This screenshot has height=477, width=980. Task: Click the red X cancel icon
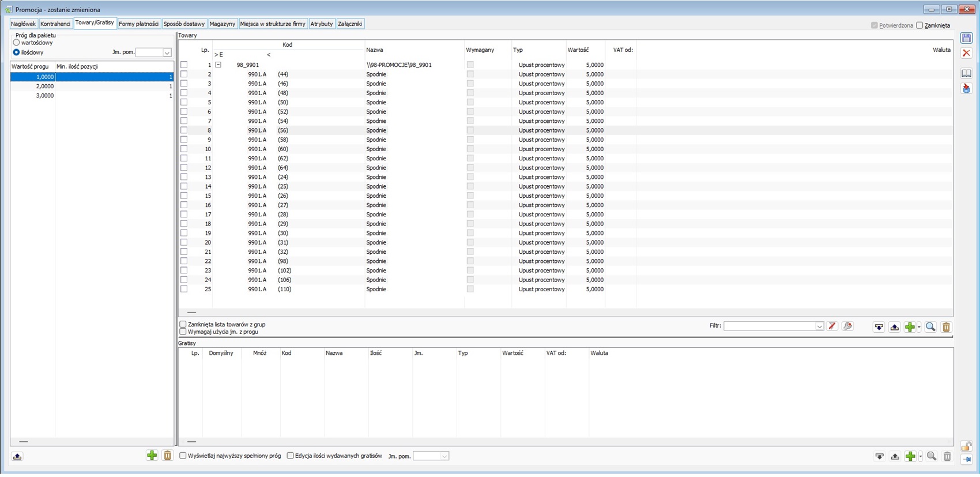[966, 53]
